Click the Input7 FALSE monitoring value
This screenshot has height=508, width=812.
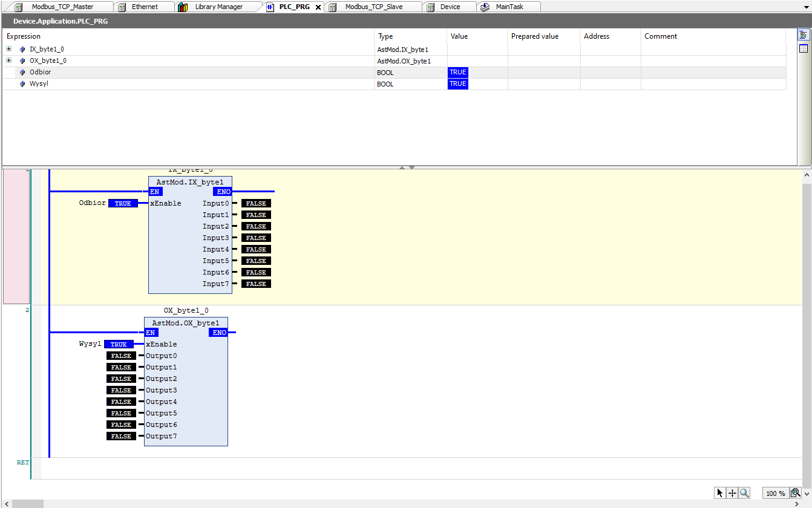[x=256, y=284]
